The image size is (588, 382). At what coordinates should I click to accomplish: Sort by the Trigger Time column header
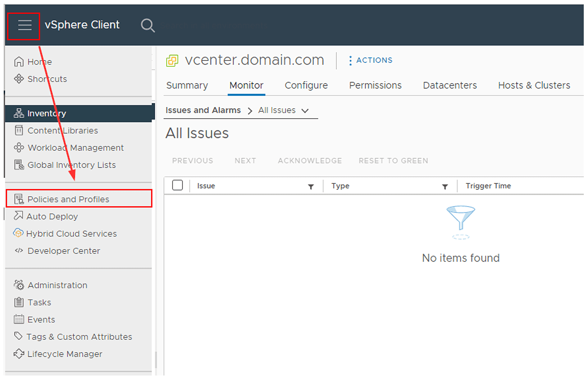point(488,186)
